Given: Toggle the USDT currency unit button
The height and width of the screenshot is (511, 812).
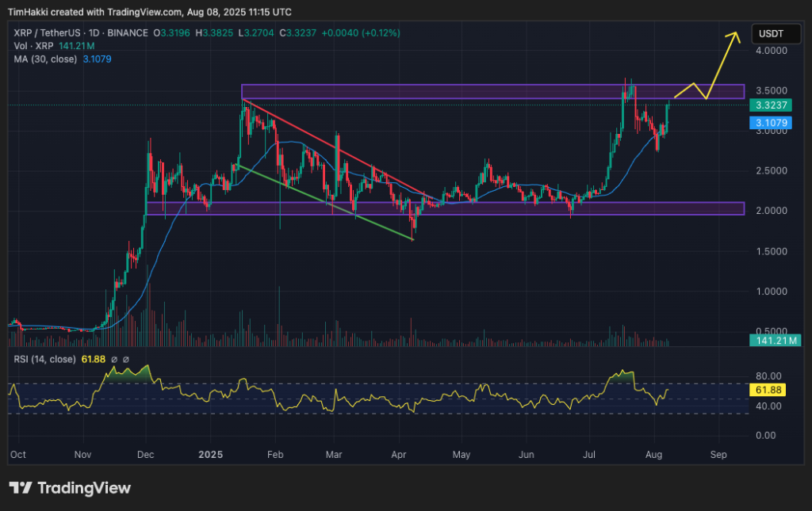Looking at the screenshot, I should point(776,33).
